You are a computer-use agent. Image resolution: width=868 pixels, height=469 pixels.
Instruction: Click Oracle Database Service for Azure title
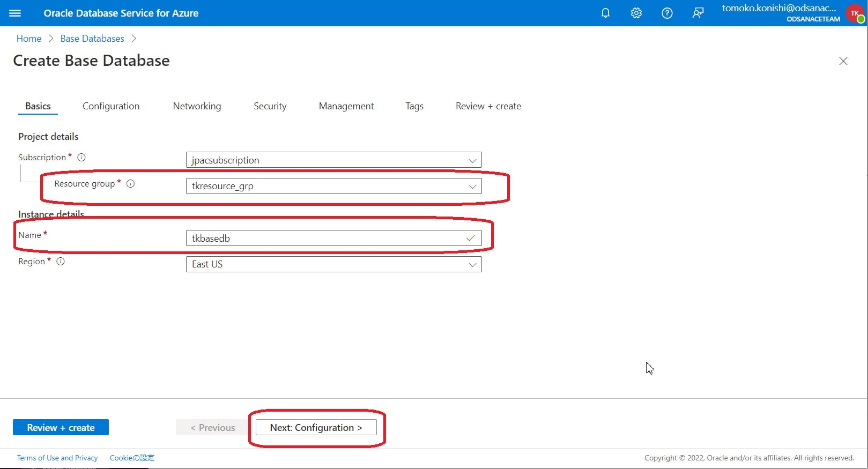121,13
